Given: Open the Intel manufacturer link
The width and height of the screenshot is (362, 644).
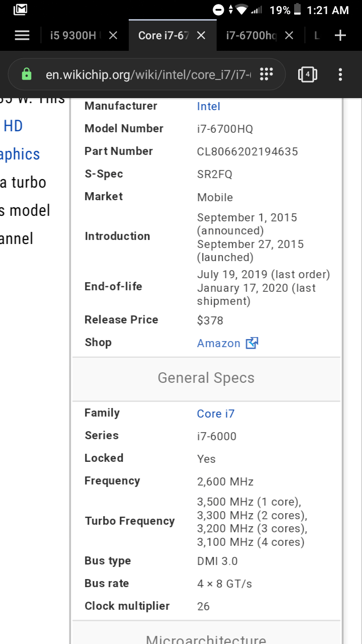Looking at the screenshot, I should pos(209,106).
